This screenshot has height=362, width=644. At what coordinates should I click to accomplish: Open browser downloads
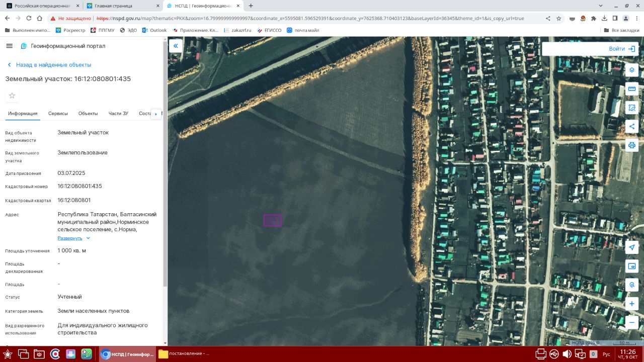point(604,18)
